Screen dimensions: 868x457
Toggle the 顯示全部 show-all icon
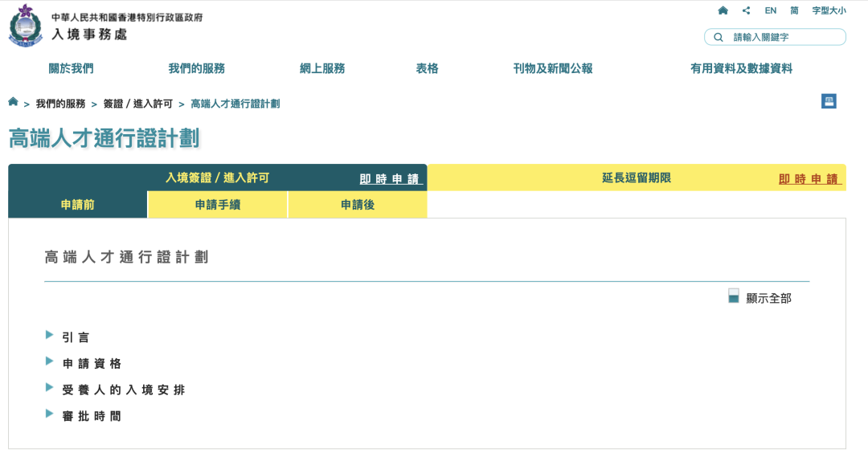click(733, 296)
